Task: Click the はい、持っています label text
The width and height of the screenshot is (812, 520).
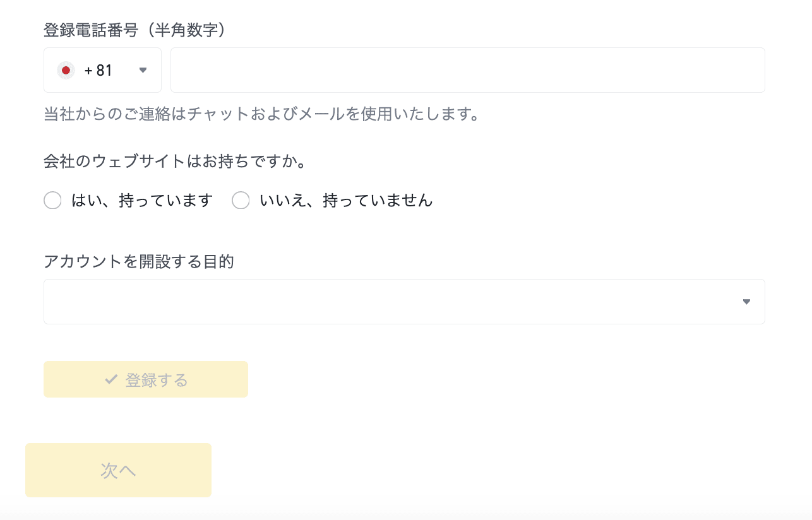Action: (x=142, y=201)
